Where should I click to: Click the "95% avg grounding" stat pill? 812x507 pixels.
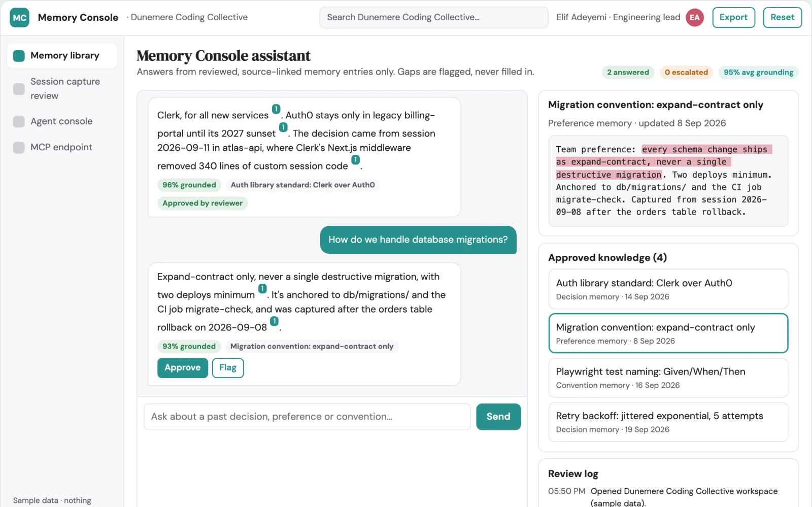759,73
